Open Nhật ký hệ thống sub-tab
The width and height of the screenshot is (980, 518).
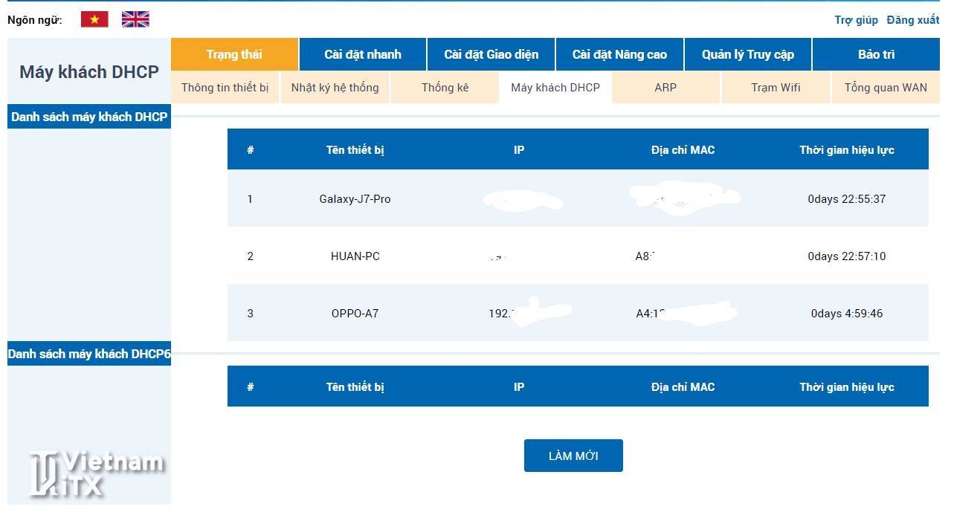point(335,87)
